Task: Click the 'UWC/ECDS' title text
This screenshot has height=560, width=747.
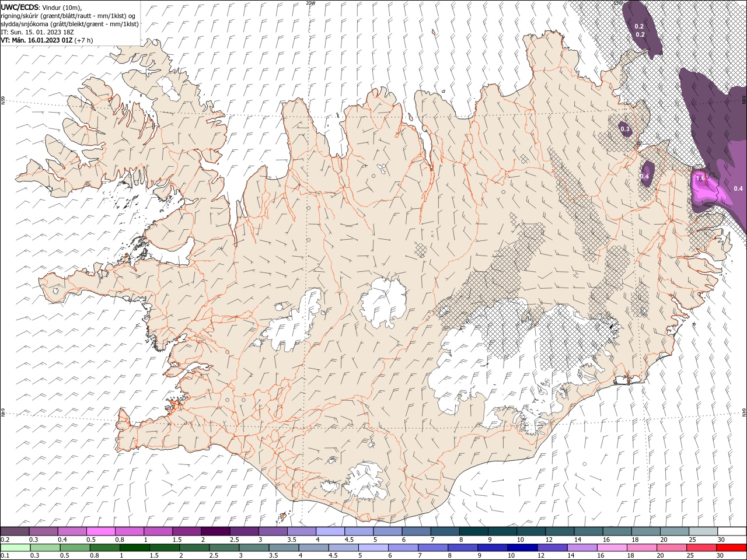Action: pyautogui.click(x=20, y=6)
